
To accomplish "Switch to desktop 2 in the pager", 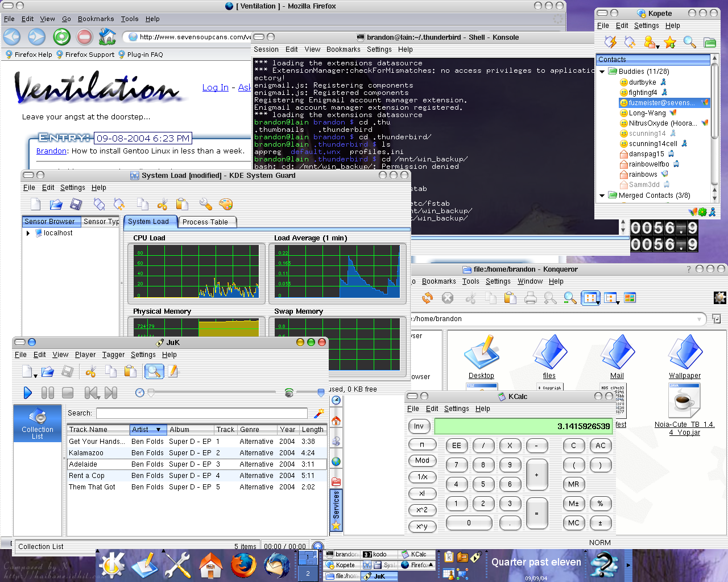I will (308, 573).
